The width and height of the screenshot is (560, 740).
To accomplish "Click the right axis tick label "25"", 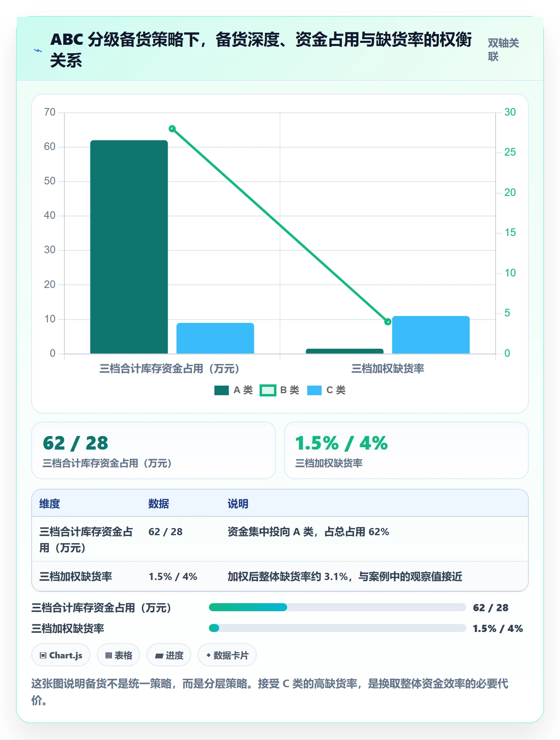I will pos(510,152).
